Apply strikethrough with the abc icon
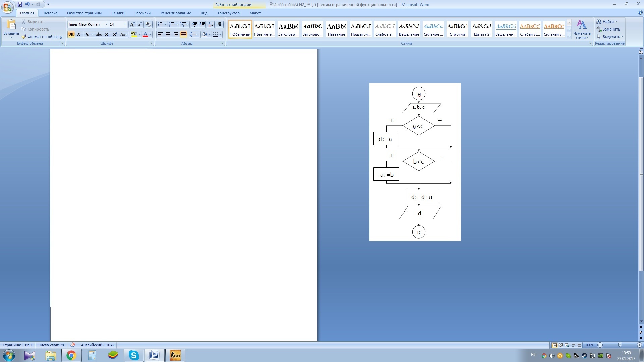The image size is (644, 362). click(x=99, y=34)
